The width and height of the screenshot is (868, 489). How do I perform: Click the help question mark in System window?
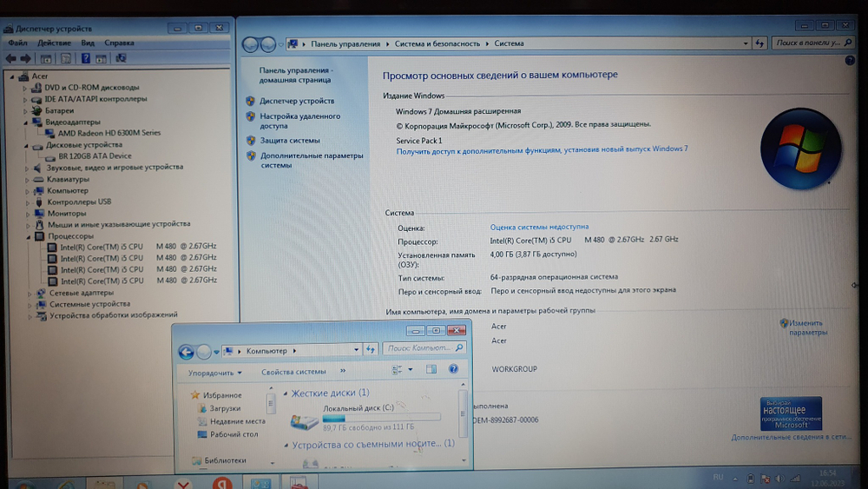[850, 61]
